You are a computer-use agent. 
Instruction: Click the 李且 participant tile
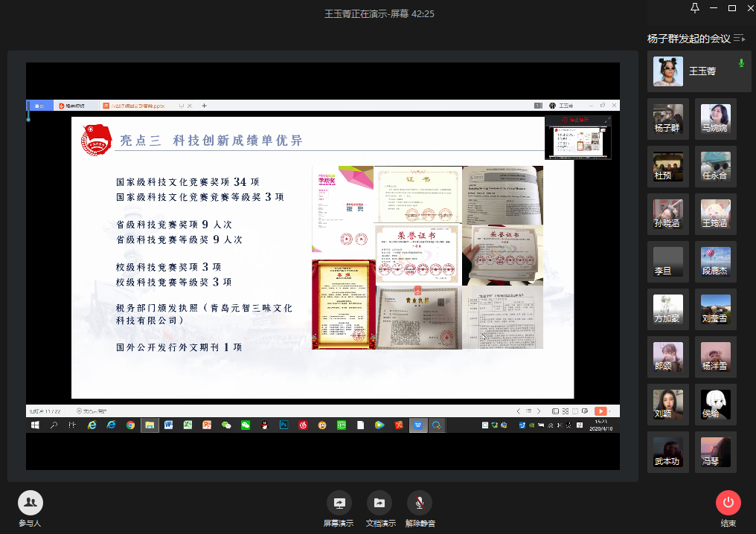click(x=668, y=262)
